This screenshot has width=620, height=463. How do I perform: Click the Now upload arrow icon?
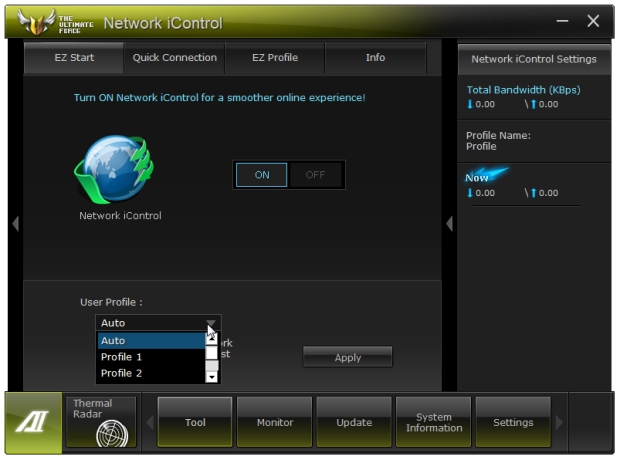coord(533,193)
